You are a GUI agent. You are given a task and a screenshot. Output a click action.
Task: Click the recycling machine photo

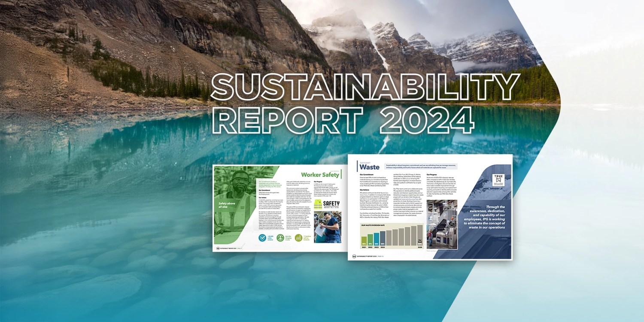(442, 224)
